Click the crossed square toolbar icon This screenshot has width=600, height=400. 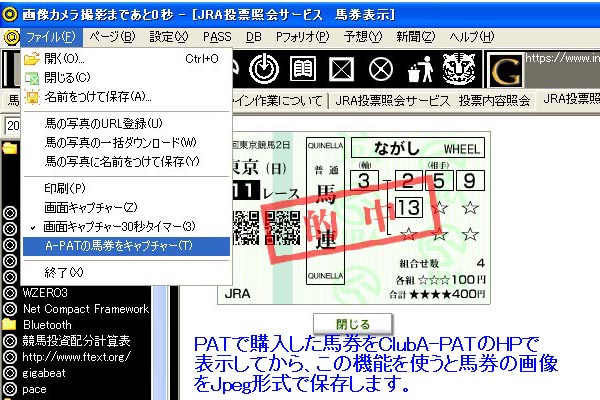(341, 70)
